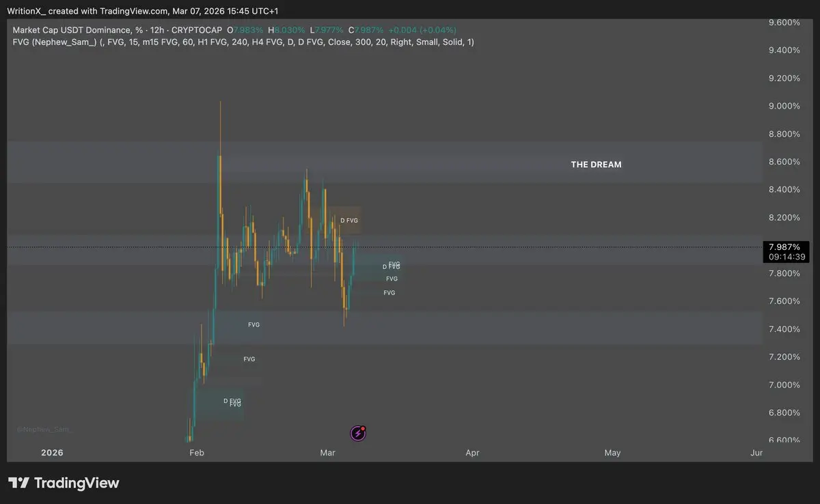Click the Feb marker on the time axis

196,453
